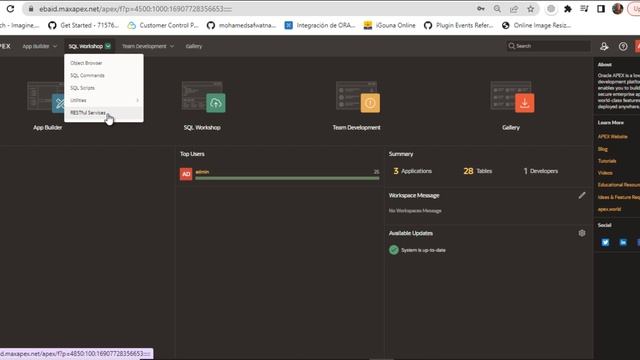The height and width of the screenshot is (360, 640).
Task: Open the browser side panel icon
Action: 601,9
